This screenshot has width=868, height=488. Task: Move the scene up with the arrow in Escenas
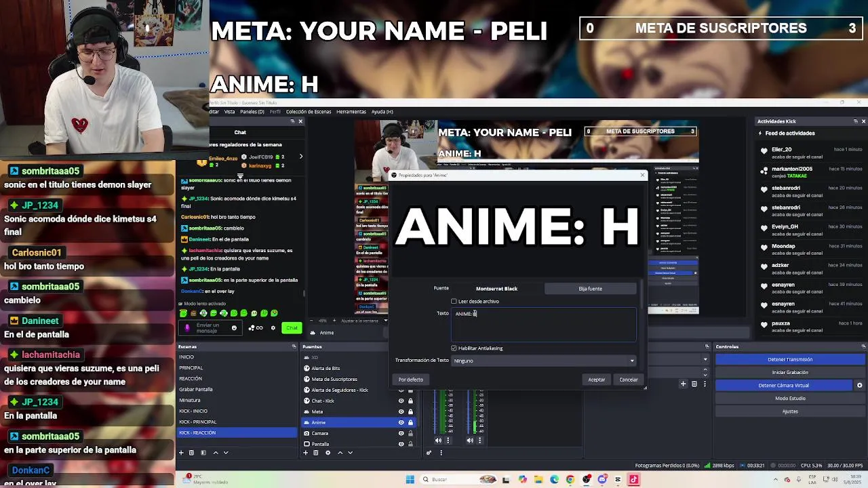[216, 453]
